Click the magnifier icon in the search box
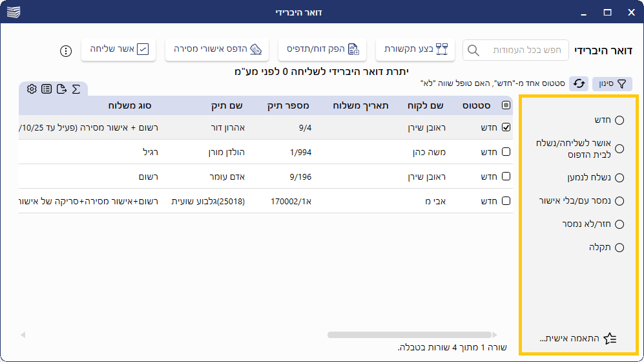This screenshot has width=644, height=362. coord(473,50)
